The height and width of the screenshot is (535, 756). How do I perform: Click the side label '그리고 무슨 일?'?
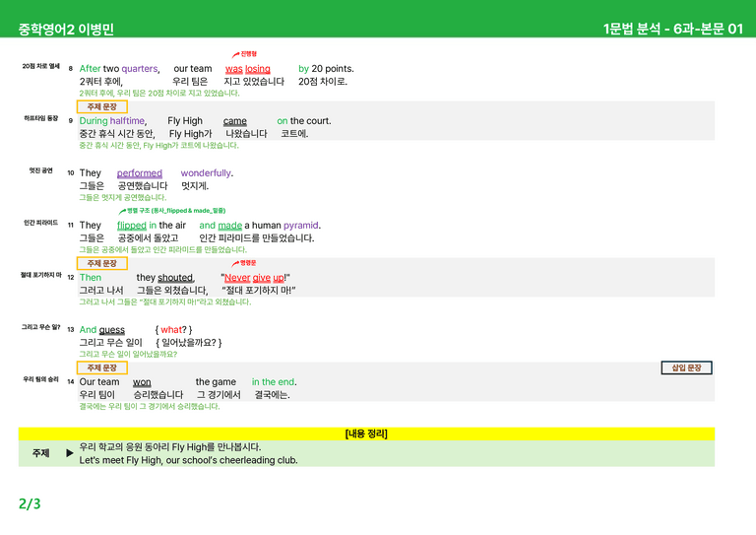[41, 327]
